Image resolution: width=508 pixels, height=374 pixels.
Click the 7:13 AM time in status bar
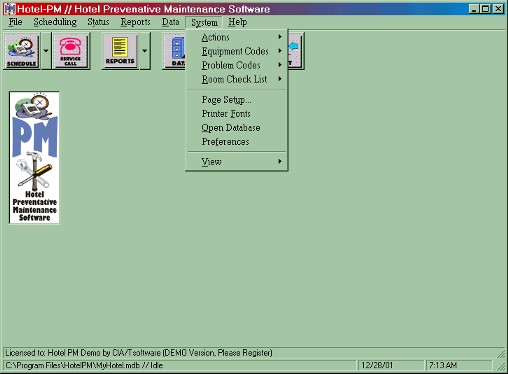tap(443, 365)
